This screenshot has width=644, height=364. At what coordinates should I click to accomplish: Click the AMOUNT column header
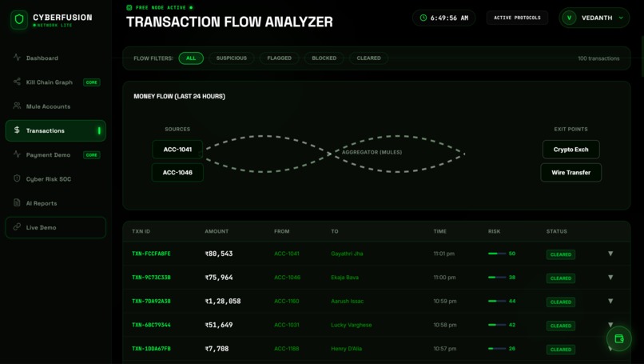coord(217,231)
